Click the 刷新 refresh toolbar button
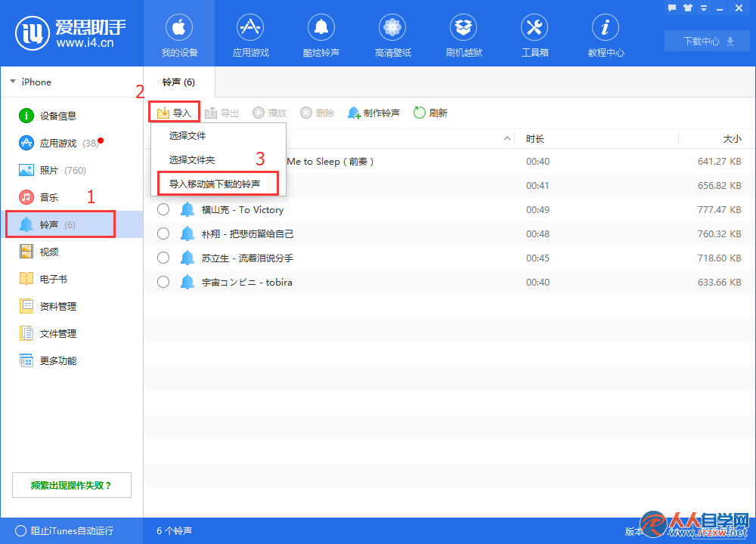Image resolution: width=756 pixels, height=544 pixels. click(431, 113)
